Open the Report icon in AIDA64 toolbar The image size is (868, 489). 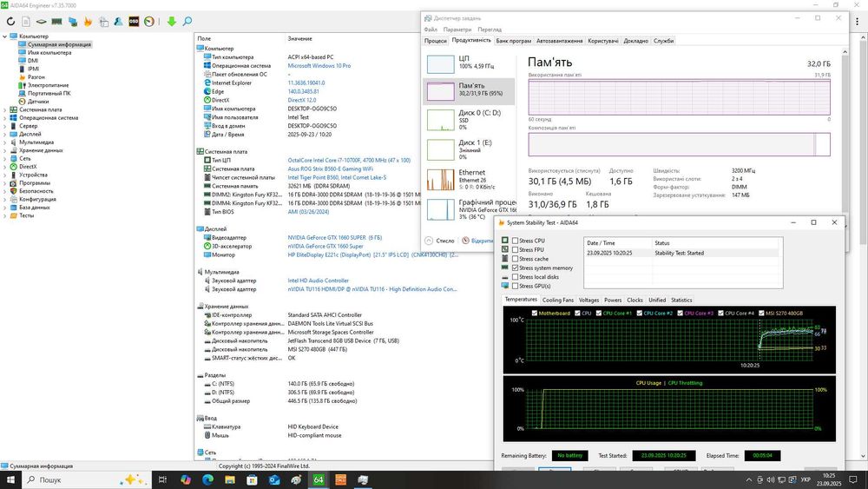pos(26,22)
